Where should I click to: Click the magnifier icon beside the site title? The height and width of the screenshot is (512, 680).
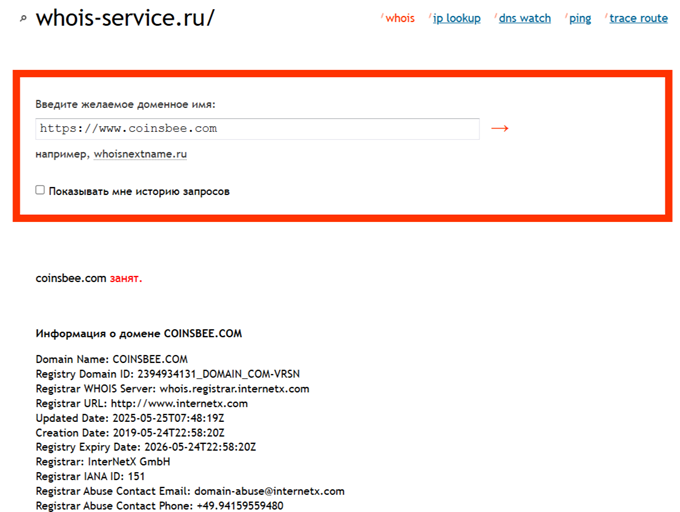tap(24, 18)
